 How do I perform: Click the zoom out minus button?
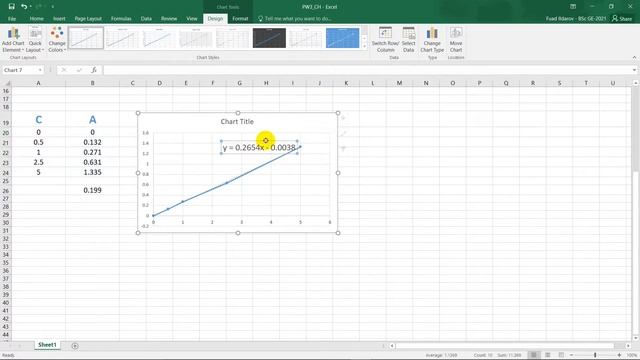pyautogui.click(x=571, y=355)
